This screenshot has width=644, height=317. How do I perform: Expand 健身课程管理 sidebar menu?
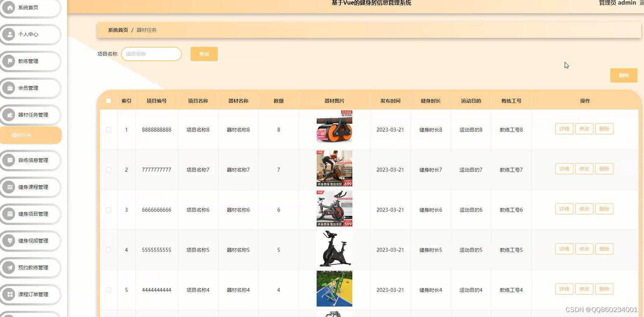(x=31, y=187)
